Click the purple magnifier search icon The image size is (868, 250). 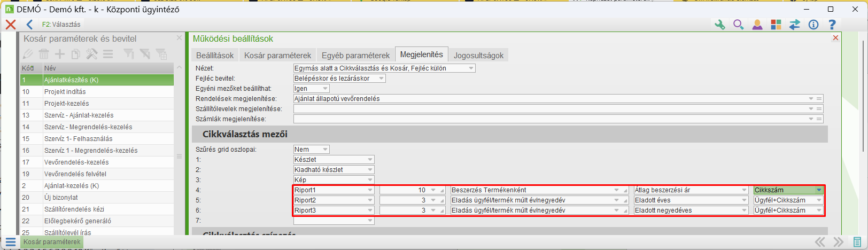tap(738, 25)
